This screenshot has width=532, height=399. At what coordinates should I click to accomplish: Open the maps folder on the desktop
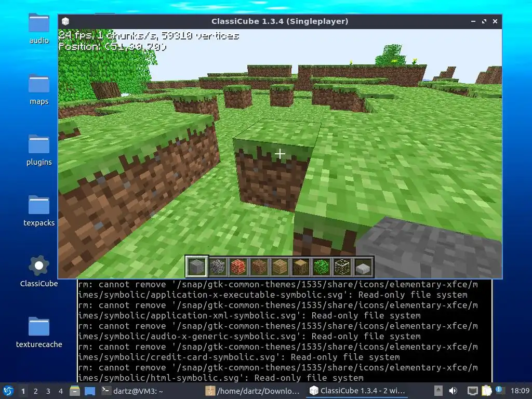[x=38, y=90]
